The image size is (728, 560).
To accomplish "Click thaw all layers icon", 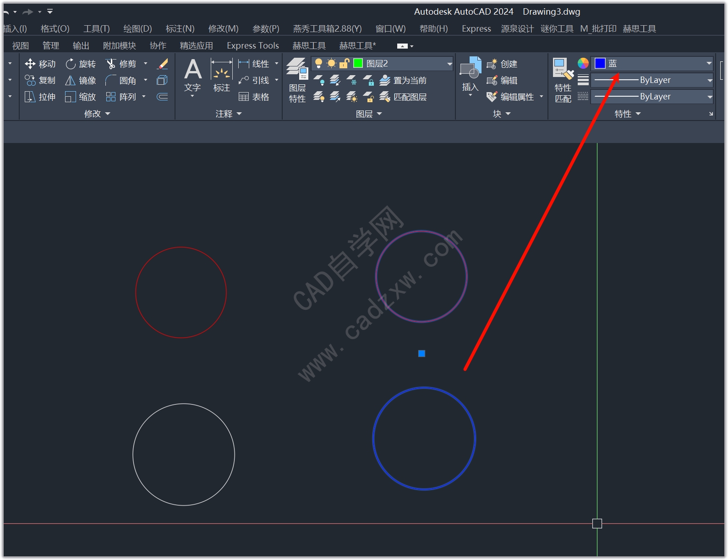I will pyautogui.click(x=352, y=97).
